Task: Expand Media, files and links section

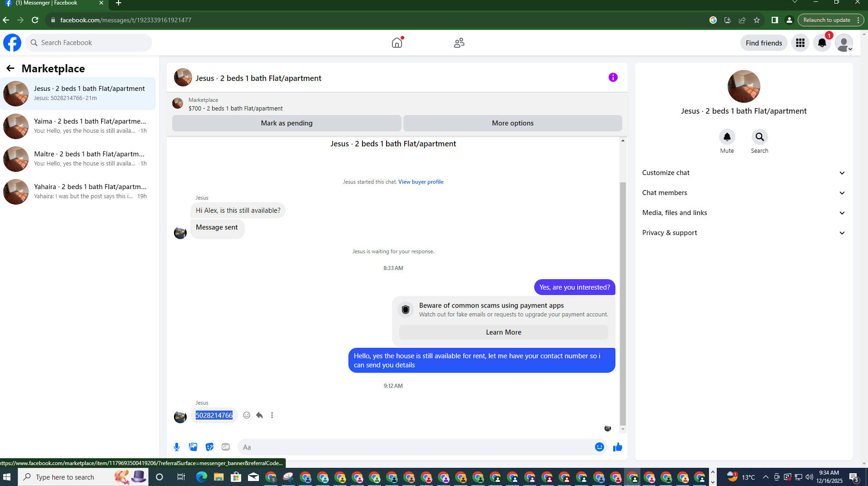Action: click(x=744, y=213)
